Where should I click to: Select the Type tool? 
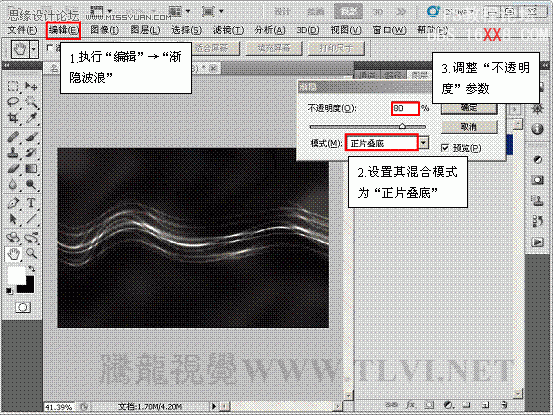[x=31, y=203]
